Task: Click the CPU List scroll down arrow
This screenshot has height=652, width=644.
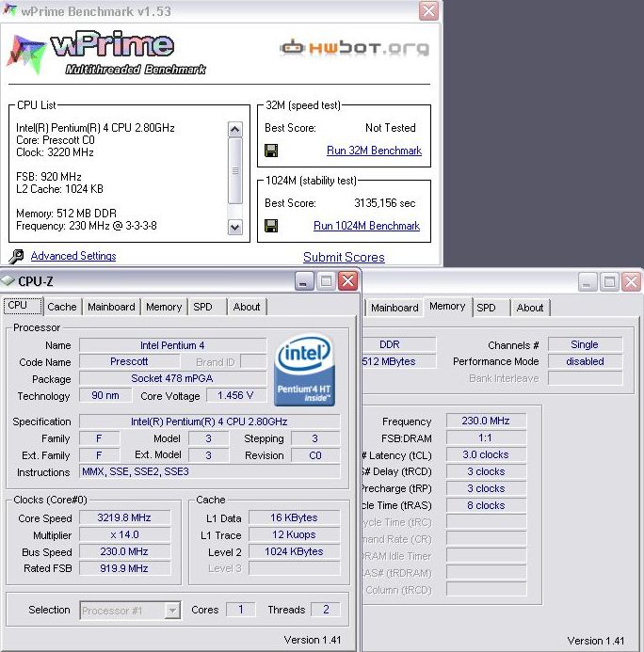Action: [x=235, y=228]
